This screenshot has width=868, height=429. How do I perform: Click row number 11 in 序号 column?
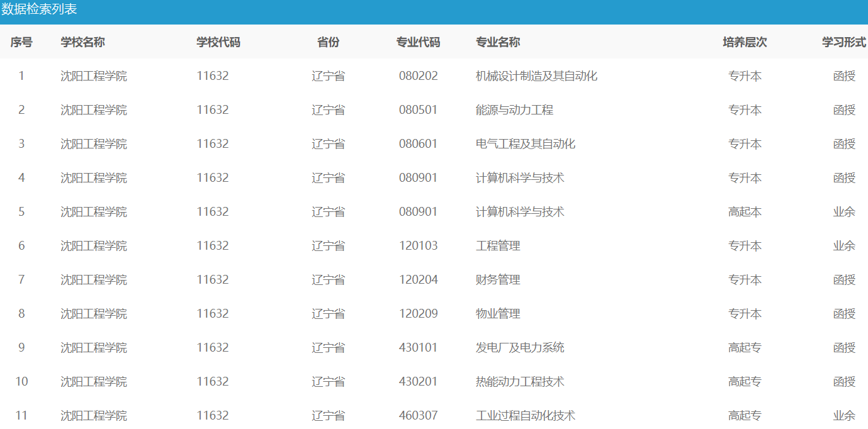click(x=21, y=416)
